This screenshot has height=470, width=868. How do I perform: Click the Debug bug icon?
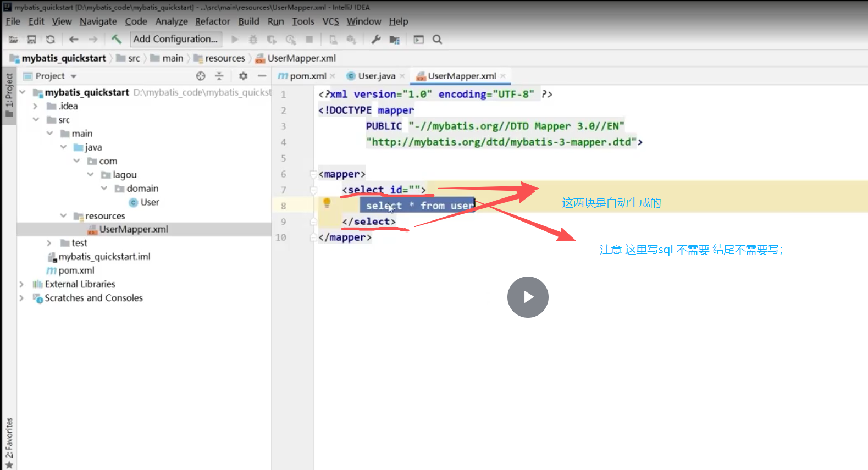pyautogui.click(x=253, y=40)
